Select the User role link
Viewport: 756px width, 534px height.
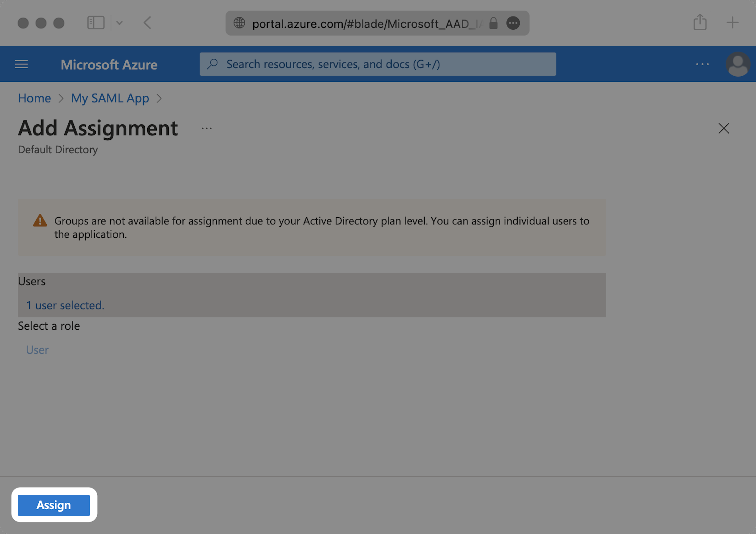37,350
